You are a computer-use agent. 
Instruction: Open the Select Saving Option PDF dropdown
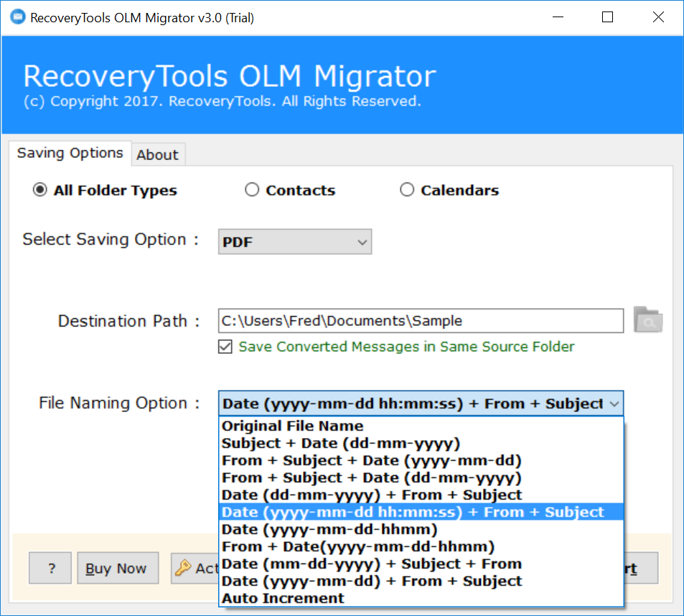pos(295,242)
